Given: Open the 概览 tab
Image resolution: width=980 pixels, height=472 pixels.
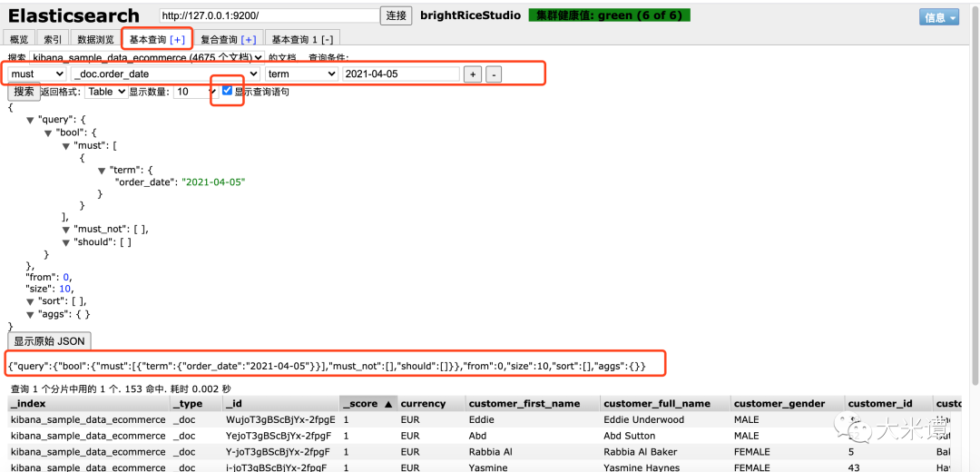Looking at the screenshot, I should pyautogui.click(x=19, y=39).
